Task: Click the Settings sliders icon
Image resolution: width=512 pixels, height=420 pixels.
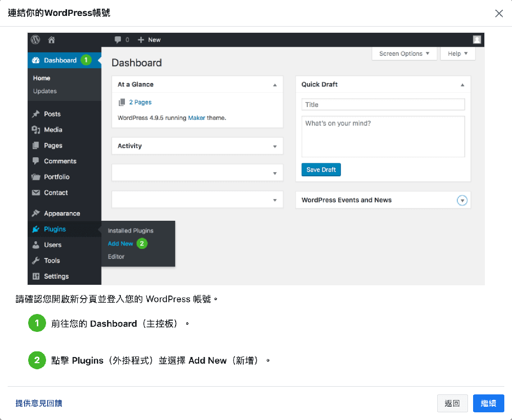Action: (36, 276)
